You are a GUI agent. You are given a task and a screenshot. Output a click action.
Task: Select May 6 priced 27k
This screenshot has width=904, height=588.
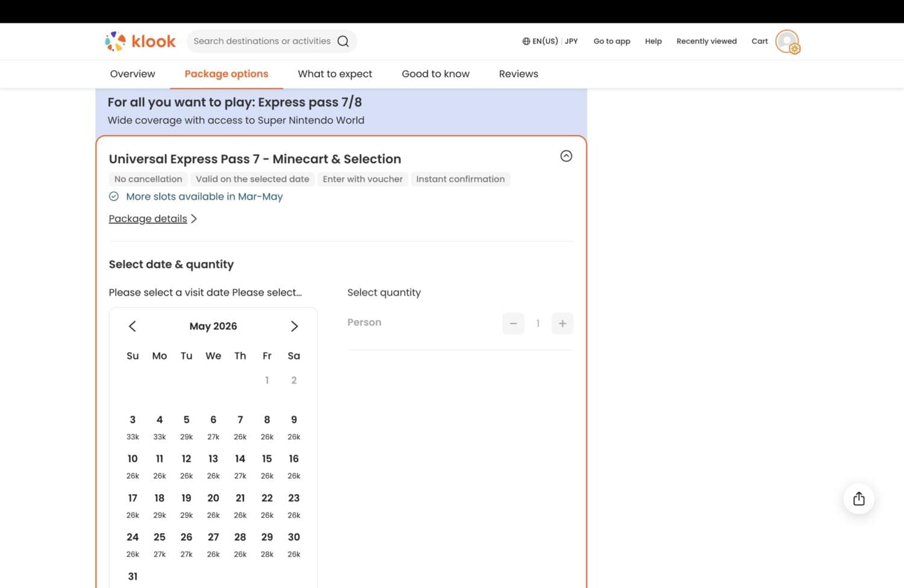pyautogui.click(x=213, y=427)
